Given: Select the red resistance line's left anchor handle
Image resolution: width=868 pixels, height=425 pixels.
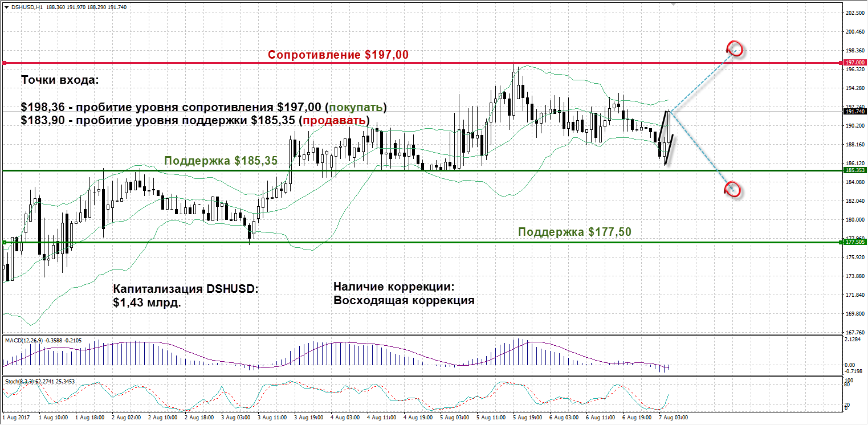Looking at the screenshot, I should (x=5, y=63).
